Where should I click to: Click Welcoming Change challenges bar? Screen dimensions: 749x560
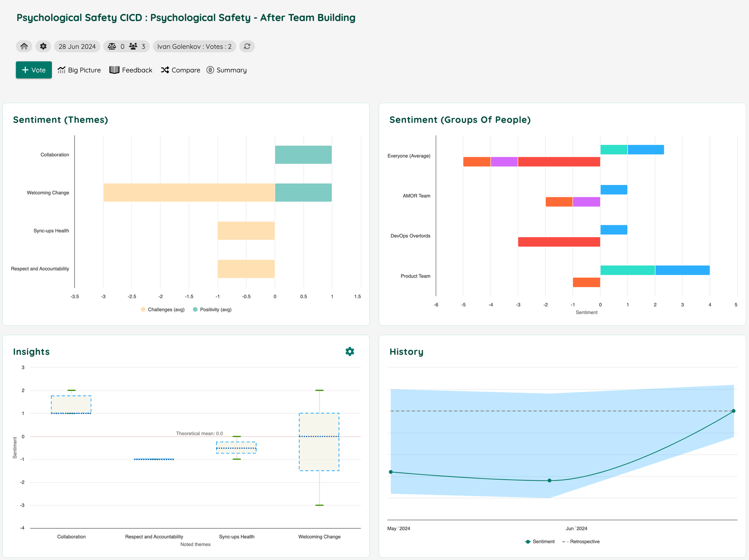tap(189, 192)
